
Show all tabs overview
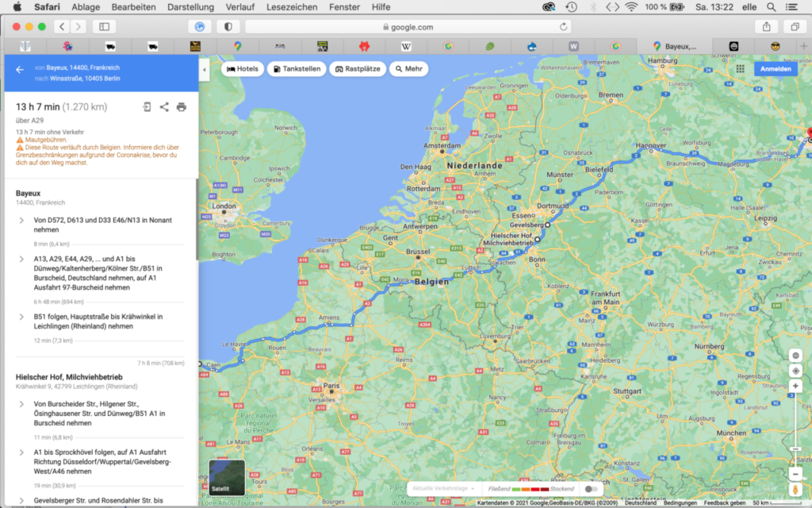795,26
